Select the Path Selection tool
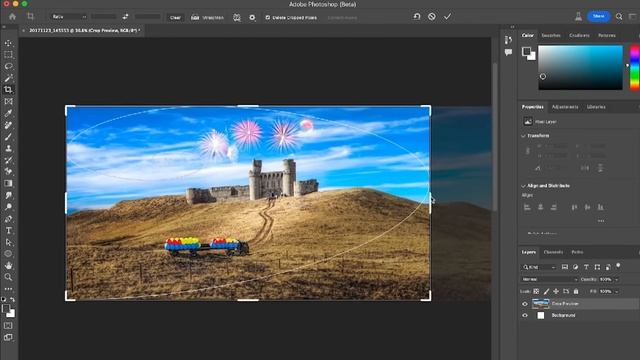The image size is (640, 360). [8, 242]
